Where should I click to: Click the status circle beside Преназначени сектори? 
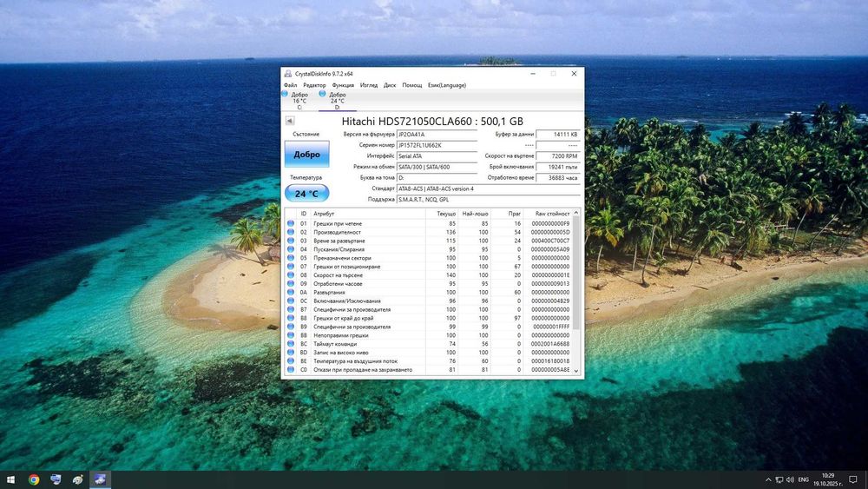click(291, 258)
